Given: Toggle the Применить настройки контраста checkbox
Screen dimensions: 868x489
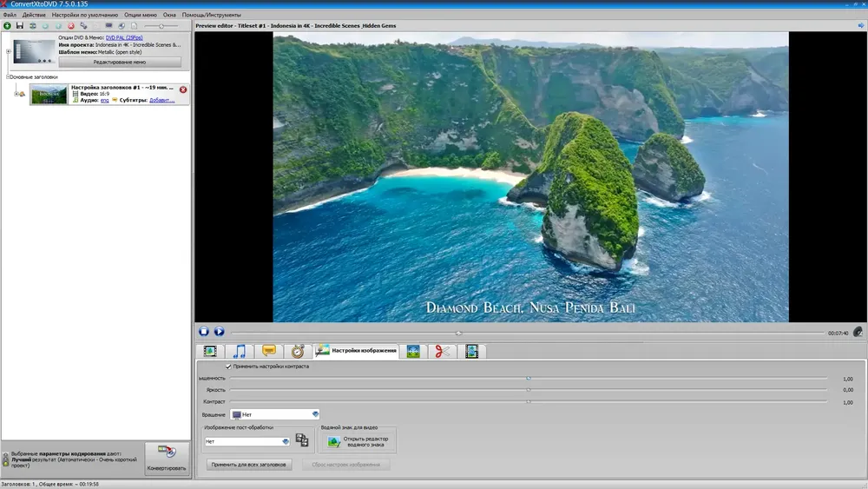Looking at the screenshot, I should tap(228, 367).
